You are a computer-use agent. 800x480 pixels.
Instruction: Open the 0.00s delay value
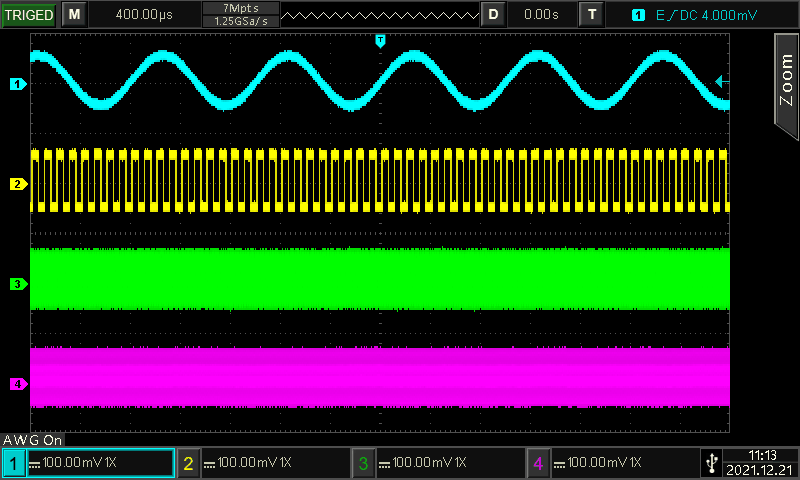(541, 14)
